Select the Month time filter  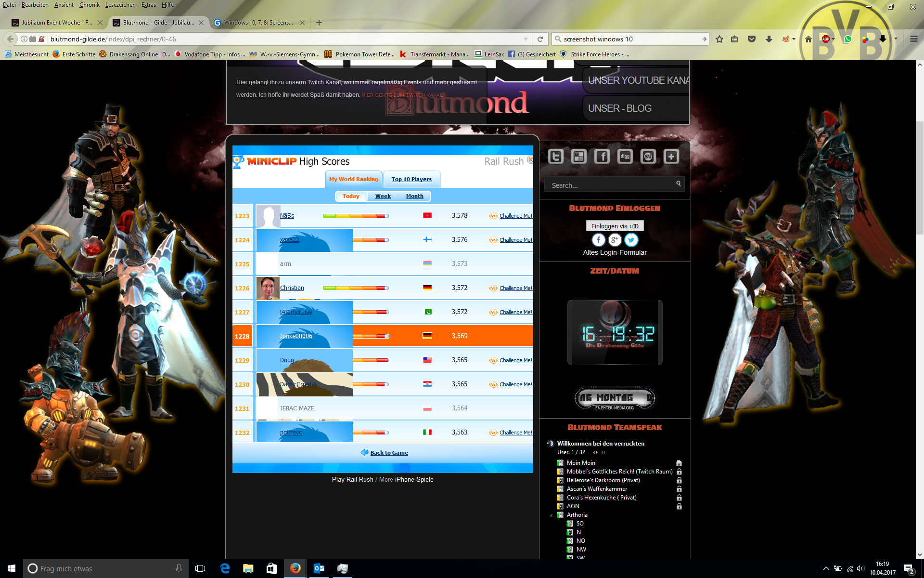point(415,196)
